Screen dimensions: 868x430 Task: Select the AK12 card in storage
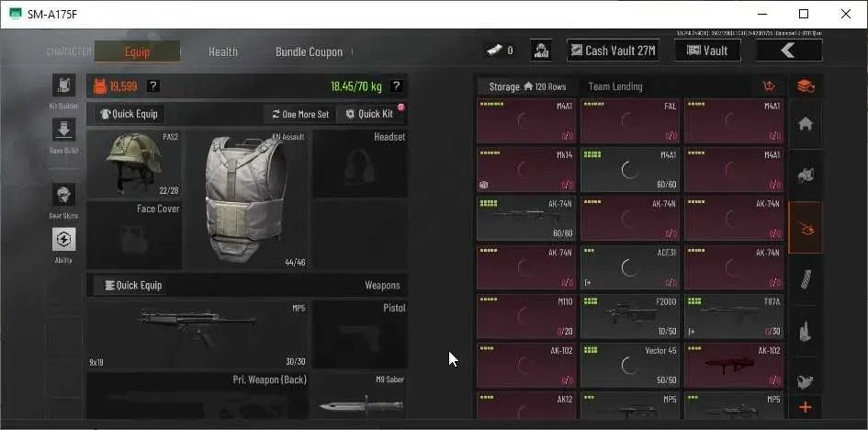coord(526,405)
